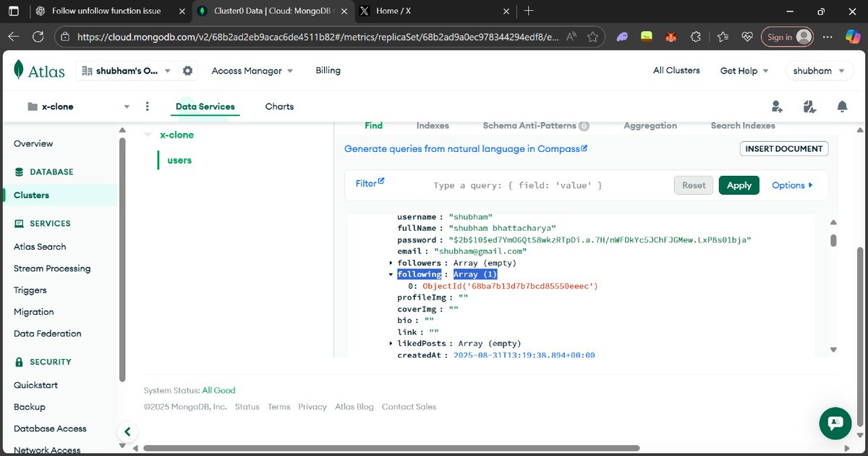
Task: Click the browser back arrow
Action: pyautogui.click(x=14, y=37)
